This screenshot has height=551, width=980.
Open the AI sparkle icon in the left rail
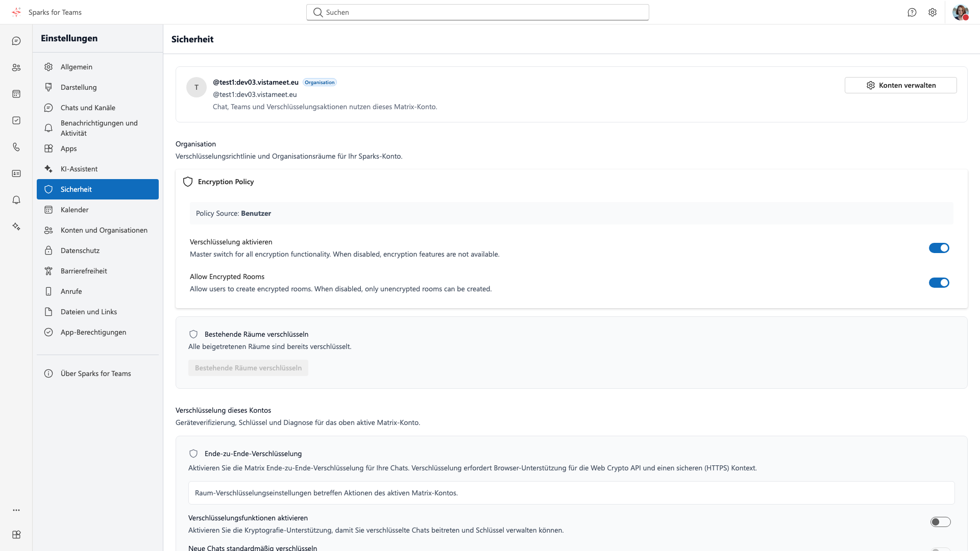click(16, 227)
